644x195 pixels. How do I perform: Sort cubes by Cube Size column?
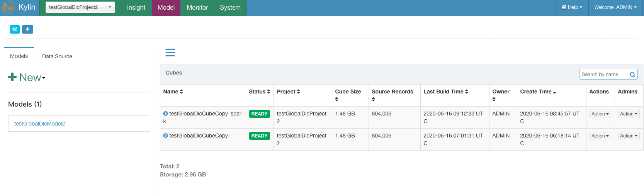[x=348, y=95]
